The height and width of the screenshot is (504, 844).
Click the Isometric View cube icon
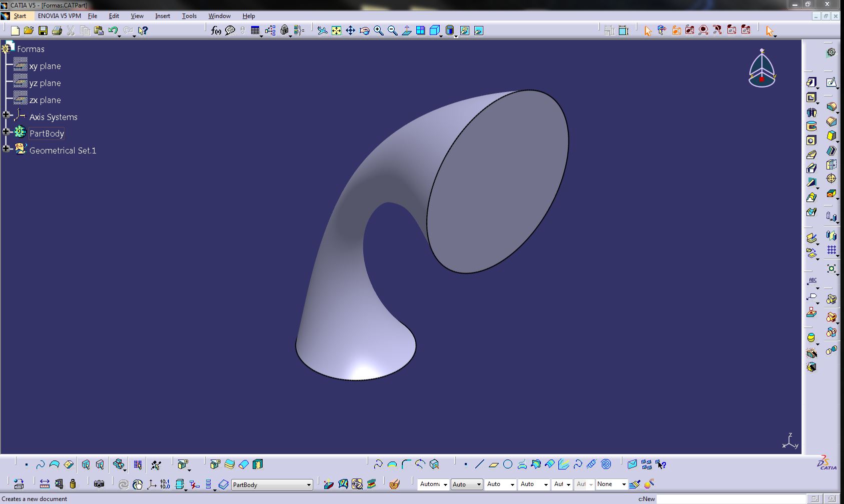coord(434,31)
